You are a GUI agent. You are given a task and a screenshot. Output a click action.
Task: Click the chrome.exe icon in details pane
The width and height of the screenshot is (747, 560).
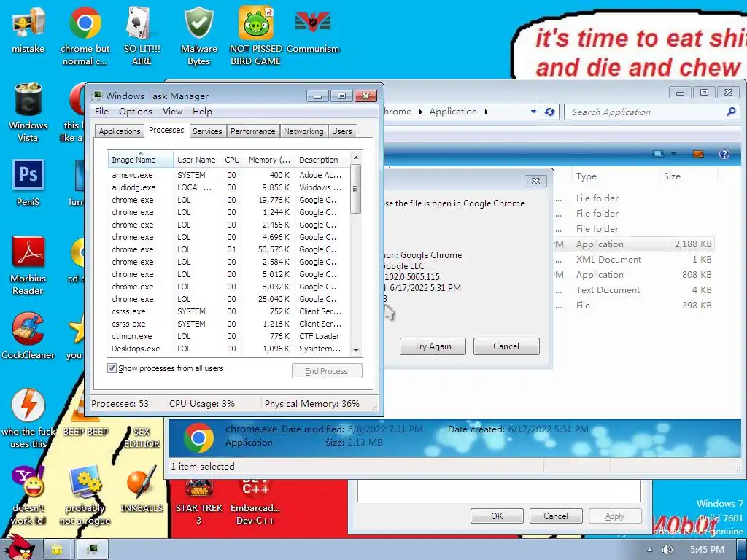198,437
